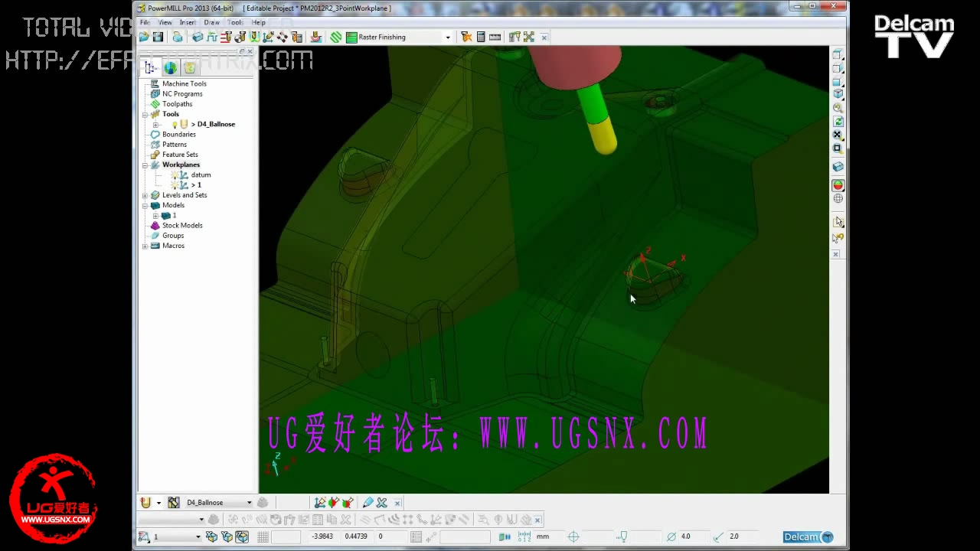Viewport: 980px width, 551px height.
Task: Select Feature Sets tree item
Action: (180, 154)
